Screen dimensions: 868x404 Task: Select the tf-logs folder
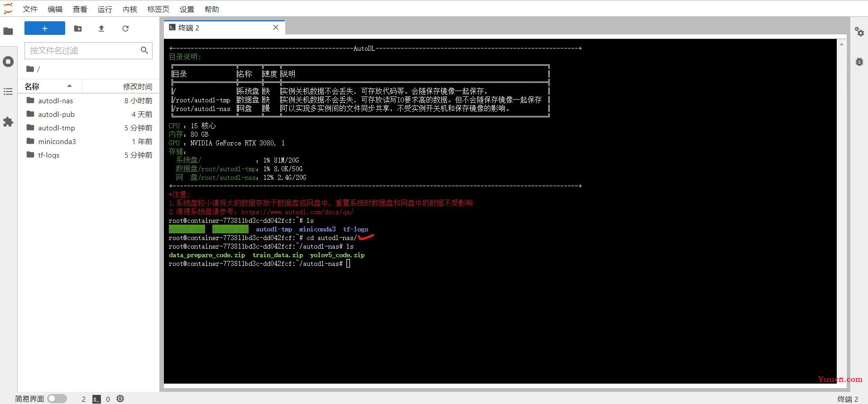(89, 155)
